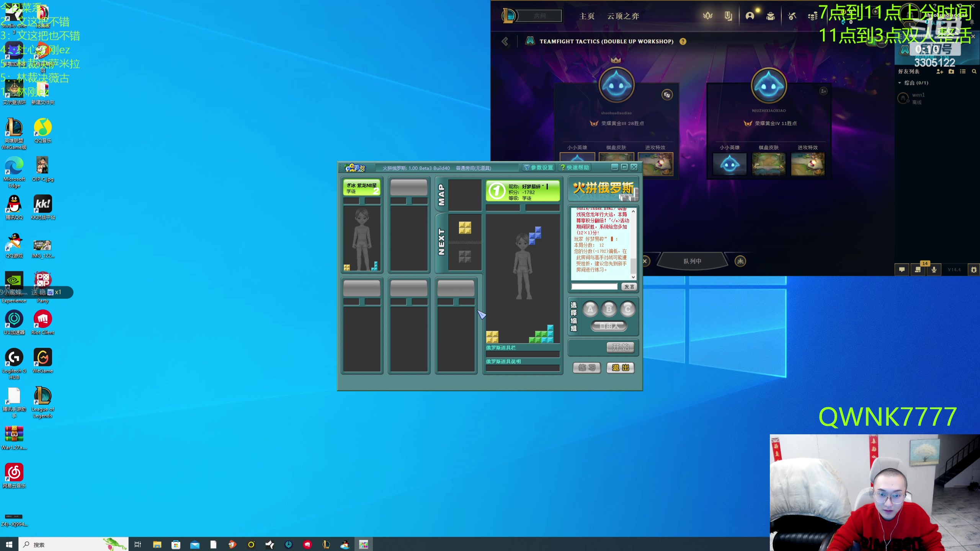Click opponent card ぎ冰 紫龙№星

click(x=362, y=187)
